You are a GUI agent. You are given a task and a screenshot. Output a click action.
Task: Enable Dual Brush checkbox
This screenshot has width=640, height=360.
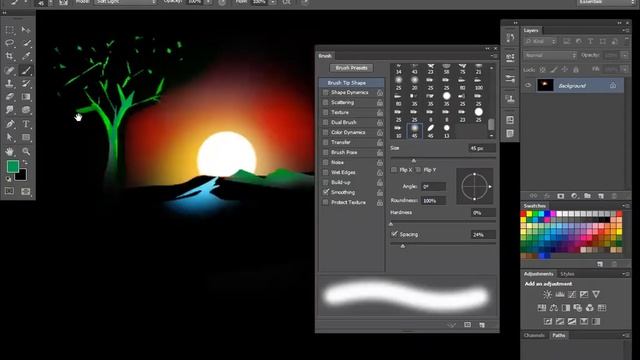pos(325,122)
